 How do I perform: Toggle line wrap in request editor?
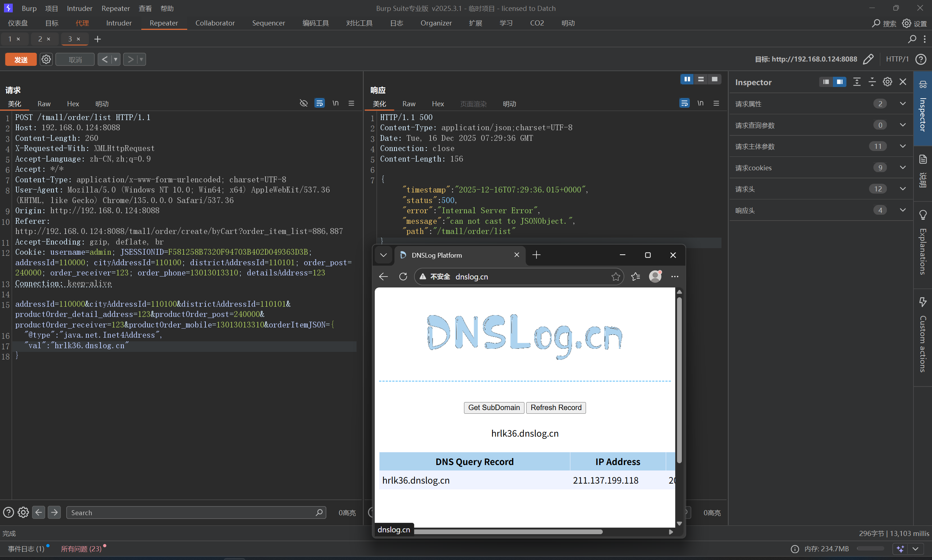pos(319,103)
